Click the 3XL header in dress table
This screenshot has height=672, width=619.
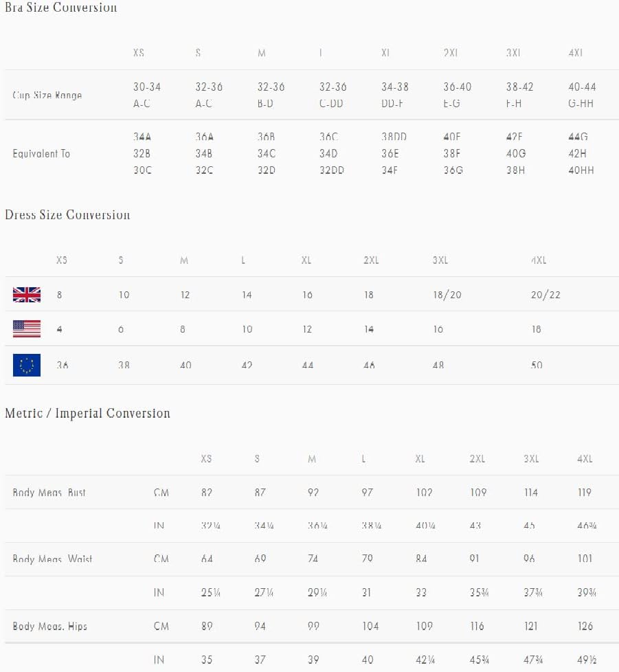coord(440,260)
